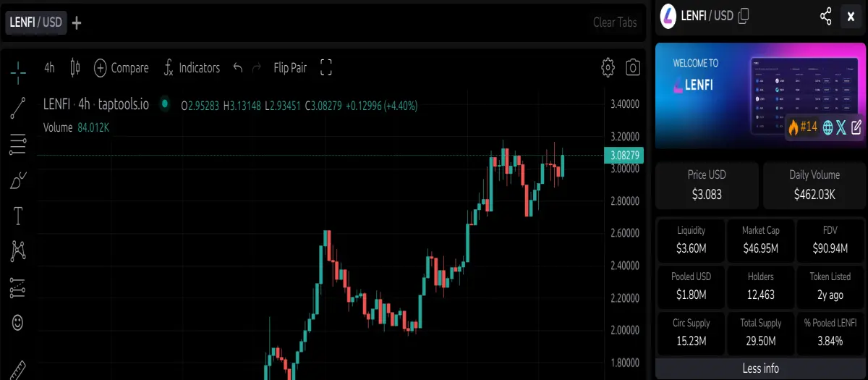Viewport: 868px width, 380px height.
Task: Toggle fullscreen chart mode
Action: (326, 68)
